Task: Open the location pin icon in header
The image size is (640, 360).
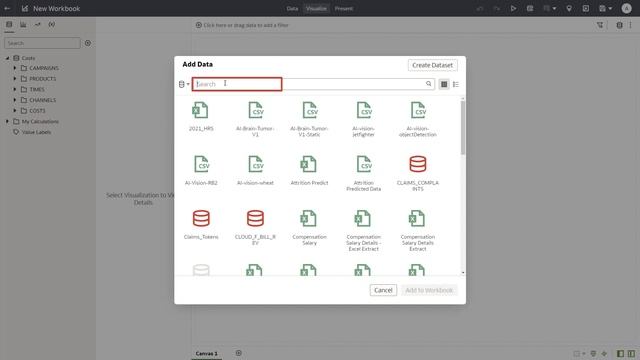Action: (569, 8)
